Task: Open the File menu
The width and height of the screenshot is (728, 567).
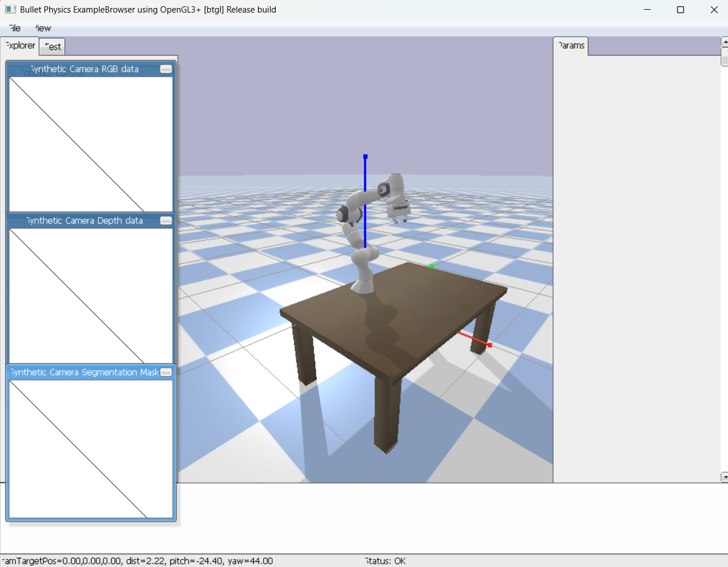Action: coord(15,28)
